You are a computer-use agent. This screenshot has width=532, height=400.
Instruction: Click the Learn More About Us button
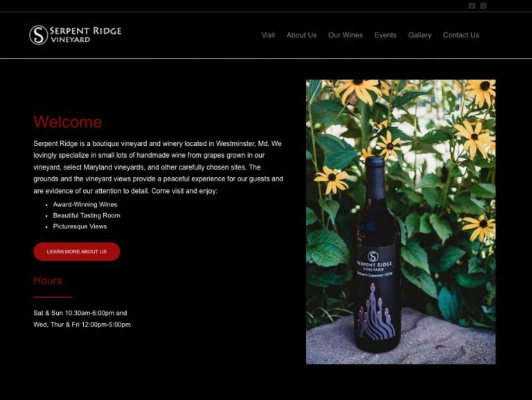coord(77,251)
